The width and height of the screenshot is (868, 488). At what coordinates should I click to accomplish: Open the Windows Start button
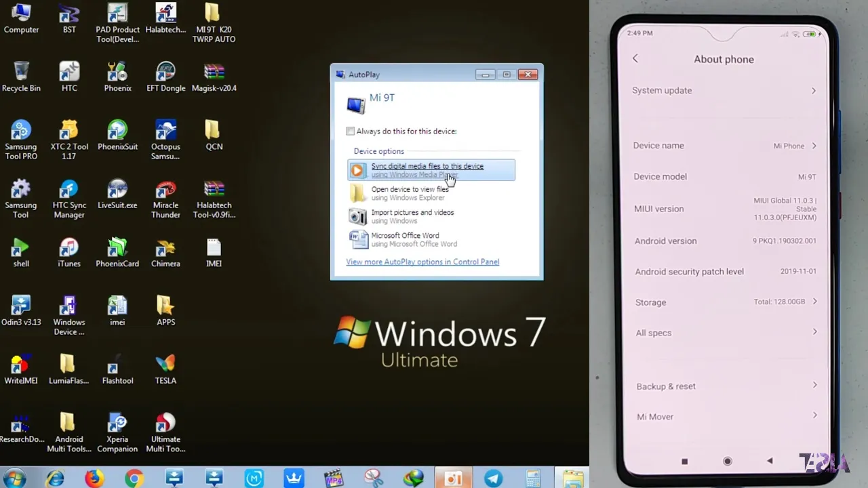point(14,479)
